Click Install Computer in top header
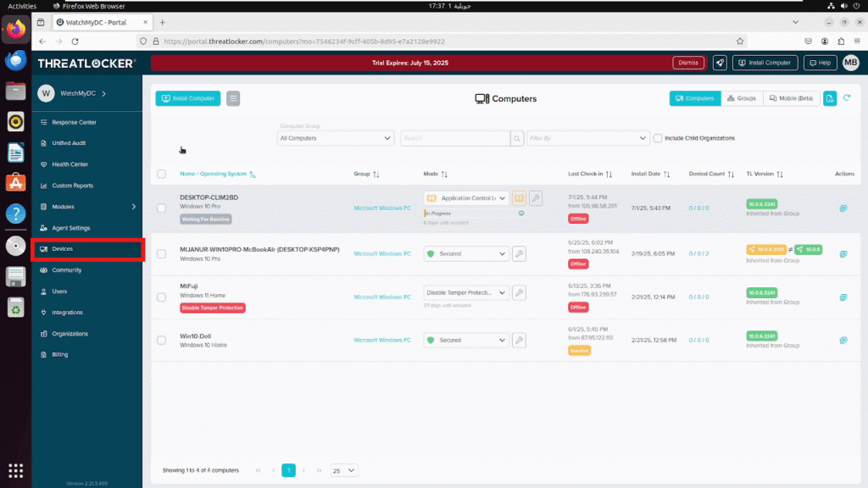This screenshot has width=868, height=488. (x=765, y=63)
